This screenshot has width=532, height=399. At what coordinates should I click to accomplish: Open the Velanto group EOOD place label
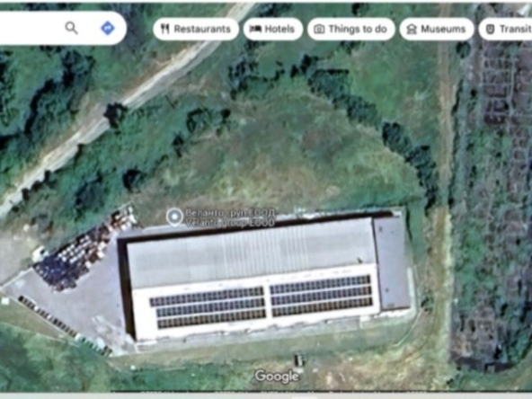(230, 217)
